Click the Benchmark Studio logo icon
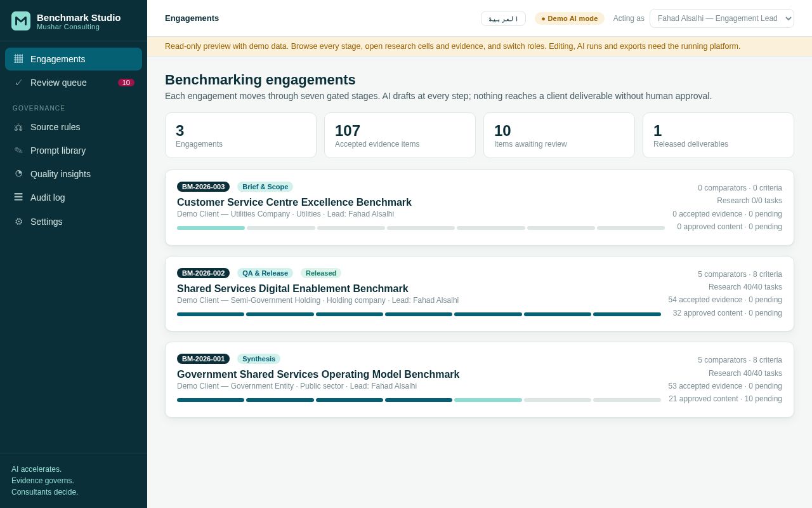The image size is (812, 508). tap(21, 21)
